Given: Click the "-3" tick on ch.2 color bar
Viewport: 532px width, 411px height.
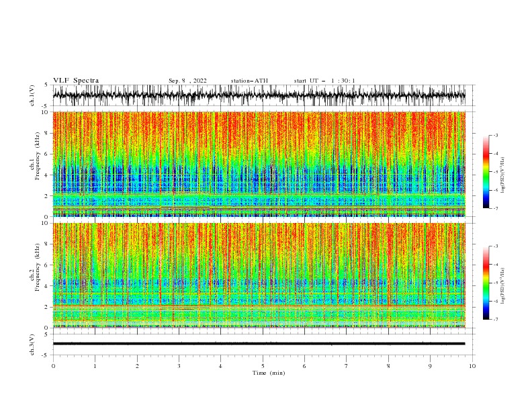Looking at the screenshot, I should pos(495,246).
